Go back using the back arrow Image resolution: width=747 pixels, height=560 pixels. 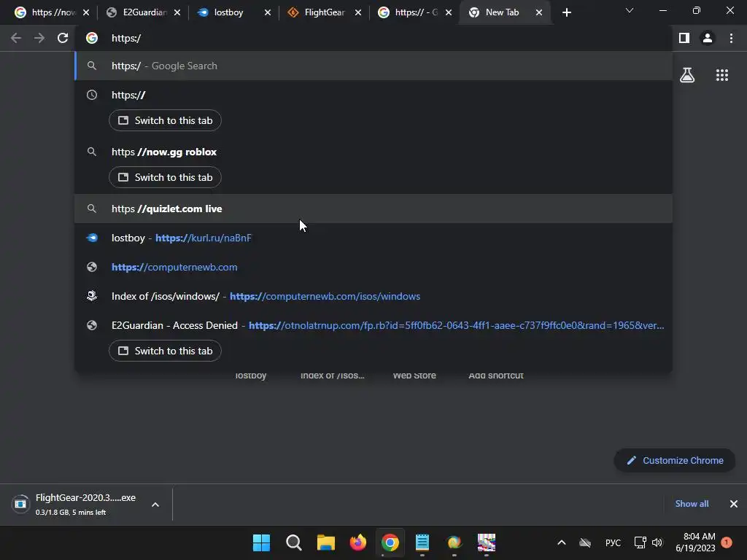[x=16, y=38]
